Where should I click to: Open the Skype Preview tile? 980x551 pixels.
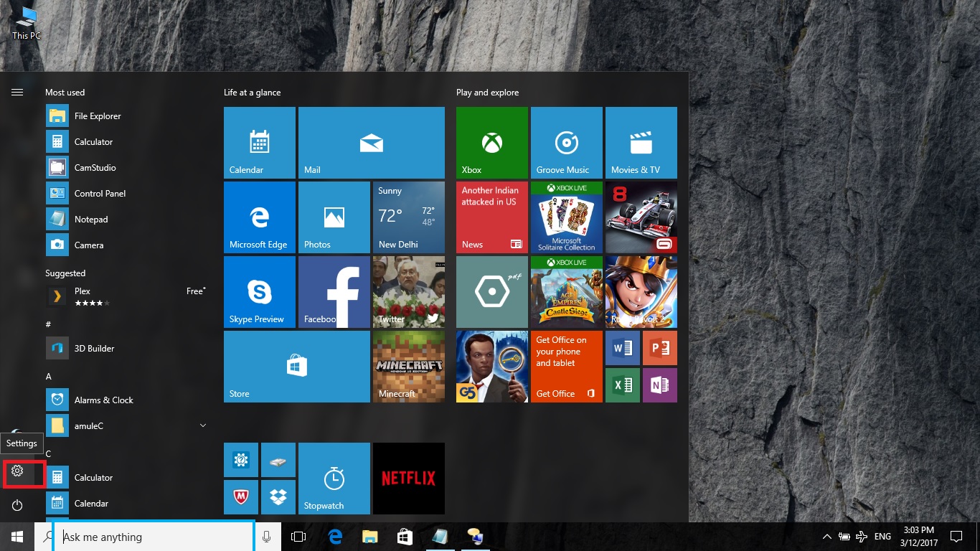pos(259,291)
